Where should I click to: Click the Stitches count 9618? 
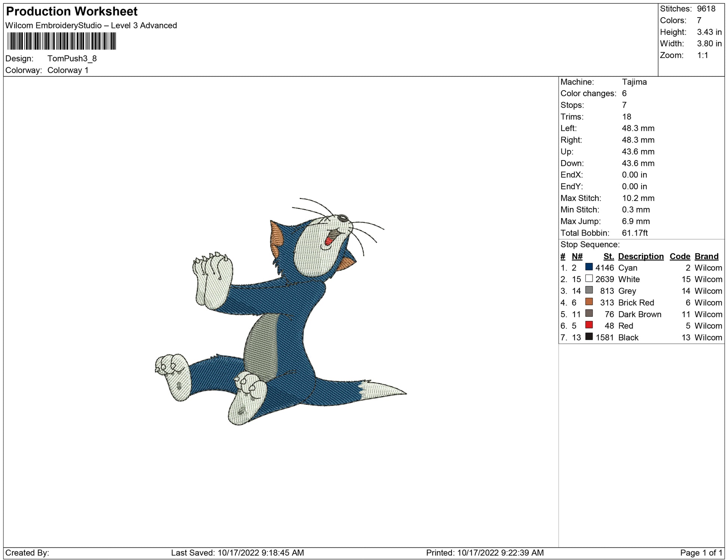pos(706,9)
